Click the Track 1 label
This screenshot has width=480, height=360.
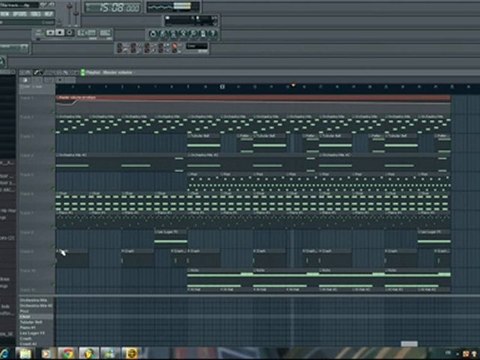click(27, 98)
